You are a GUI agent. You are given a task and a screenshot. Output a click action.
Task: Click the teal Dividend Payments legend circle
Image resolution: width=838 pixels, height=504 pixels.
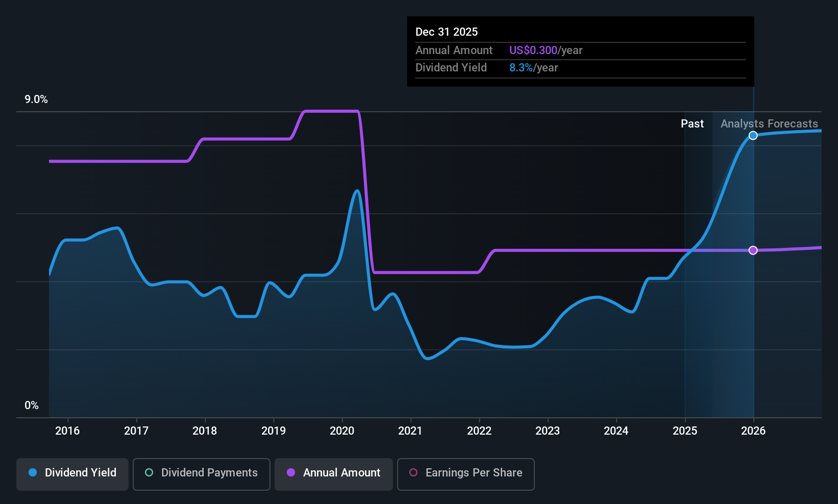tap(149, 472)
